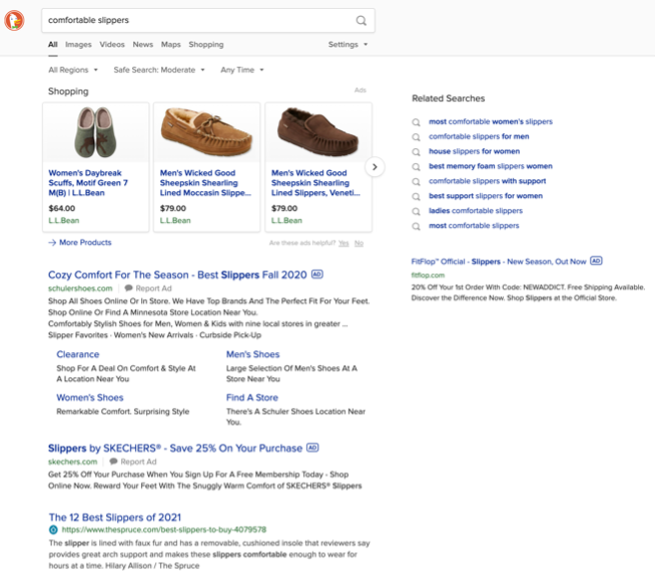The image size is (660, 583).
Task: Search 'most comfortable slippers' related link
Action: tap(474, 226)
